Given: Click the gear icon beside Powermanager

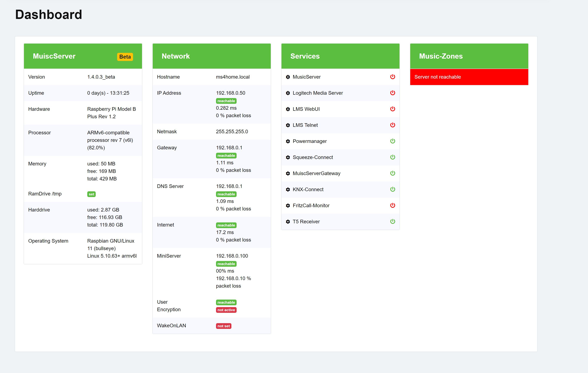Looking at the screenshot, I should pyautogui.click(x=288, y=141).
